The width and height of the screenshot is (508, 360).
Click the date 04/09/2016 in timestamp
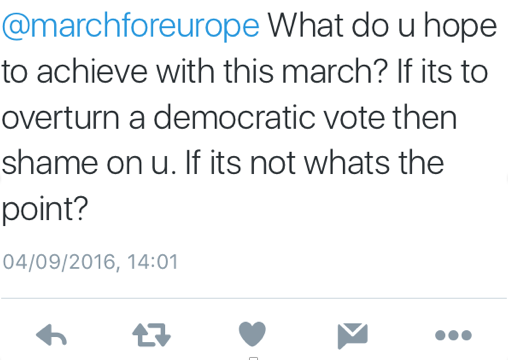point(59,262)
